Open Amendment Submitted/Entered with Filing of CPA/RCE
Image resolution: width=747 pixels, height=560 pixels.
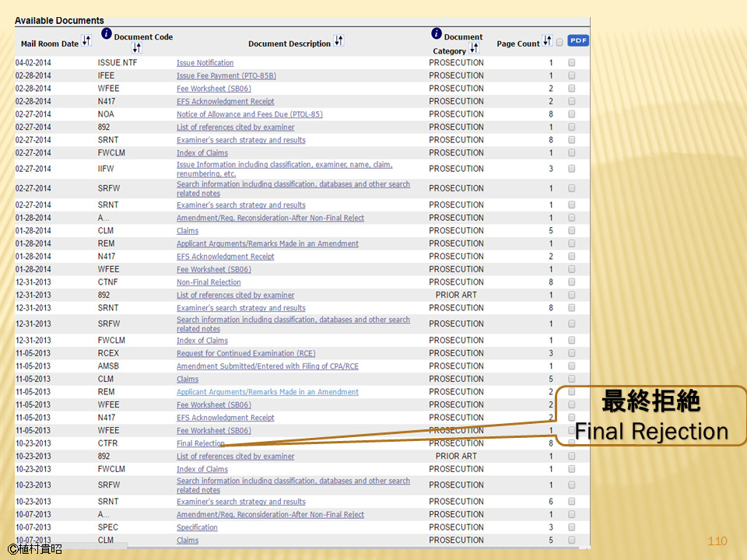coord(267,366)
